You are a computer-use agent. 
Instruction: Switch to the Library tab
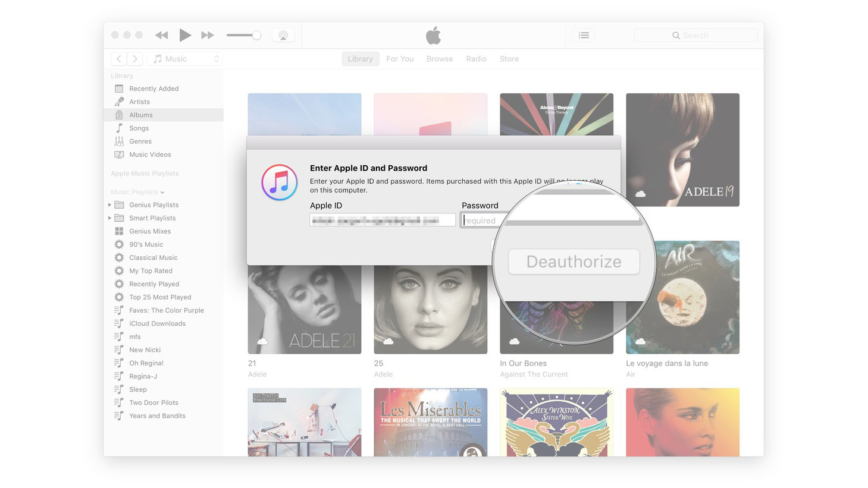(360, 59)
